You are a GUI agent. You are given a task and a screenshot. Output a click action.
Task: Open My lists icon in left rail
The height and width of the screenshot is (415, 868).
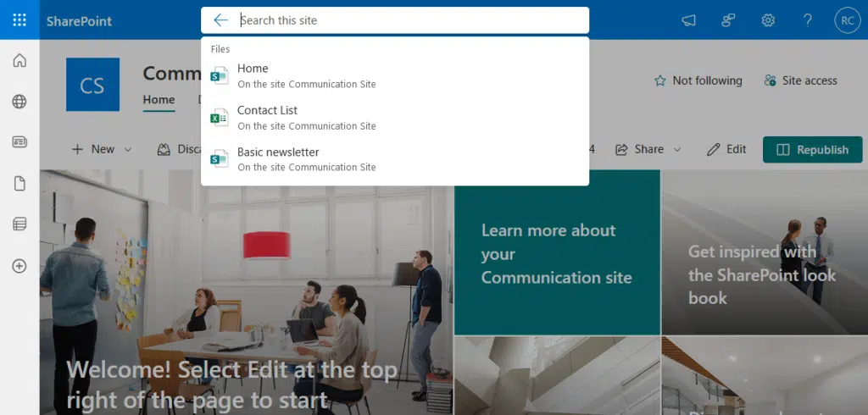(x=19, y=224)
